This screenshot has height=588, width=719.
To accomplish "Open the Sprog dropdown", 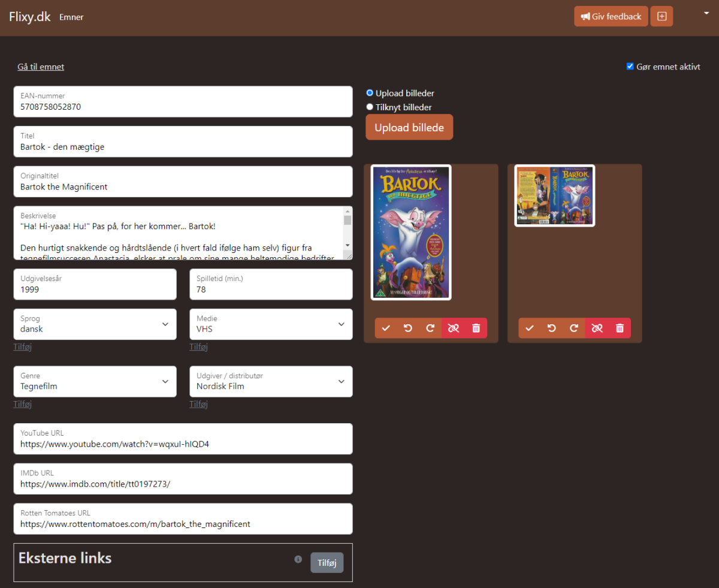I will (x=95, y=324).
